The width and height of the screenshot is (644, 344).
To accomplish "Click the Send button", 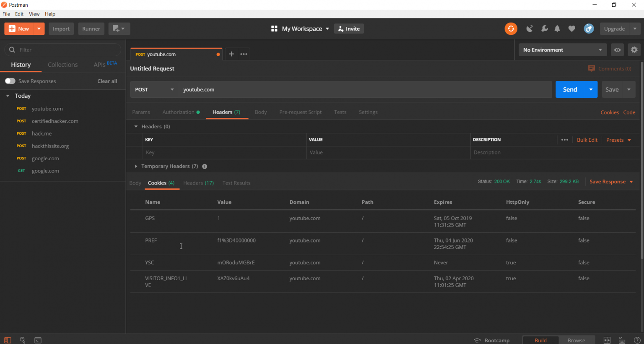I will tap(569, 89).
